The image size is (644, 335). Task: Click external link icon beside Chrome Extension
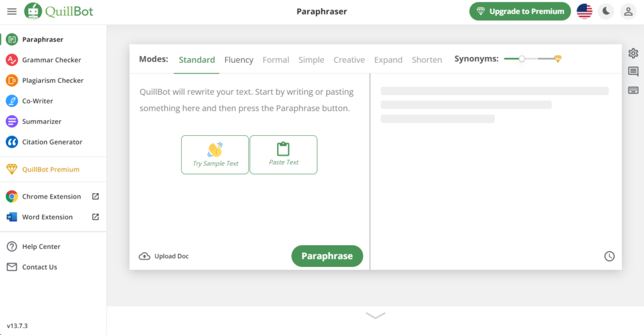(x=96, y=197)
